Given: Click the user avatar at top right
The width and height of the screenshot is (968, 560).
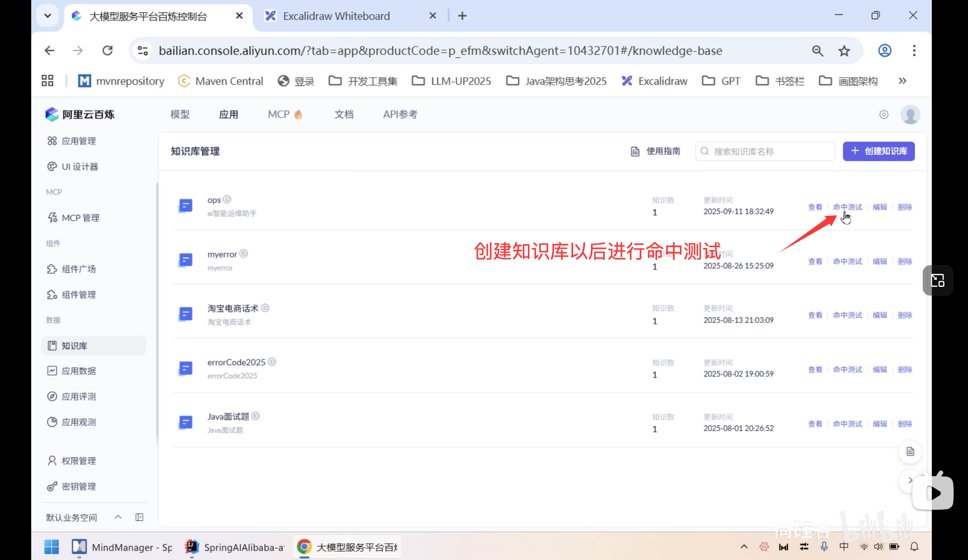Looking at the screenshot, I should 910,114.
